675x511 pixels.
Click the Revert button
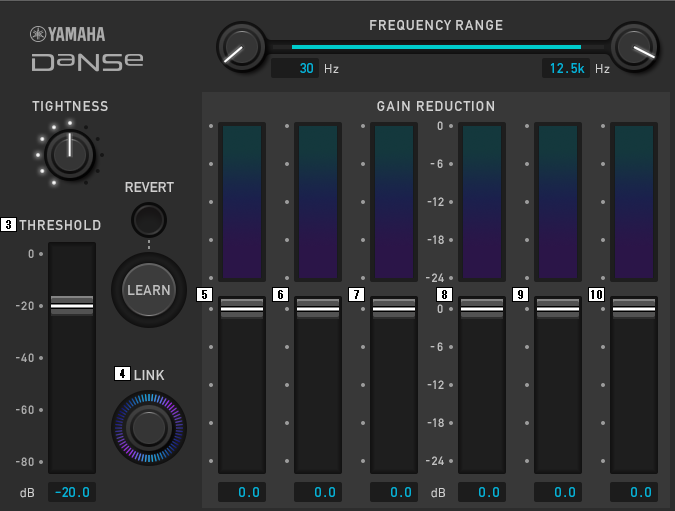click(149, 220)
